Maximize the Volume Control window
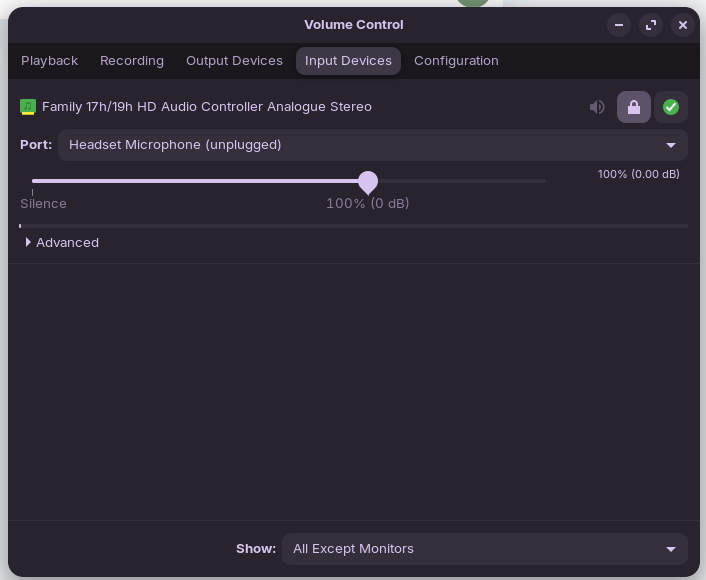This screenshot has height=580, width=706. pos(651,25)
